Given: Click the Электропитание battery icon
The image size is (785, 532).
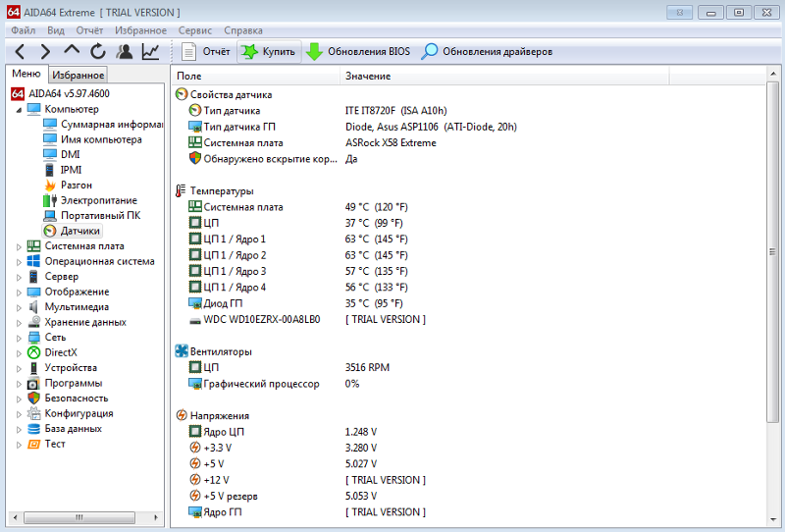Looking at the screenshot, I should (50, 200).
